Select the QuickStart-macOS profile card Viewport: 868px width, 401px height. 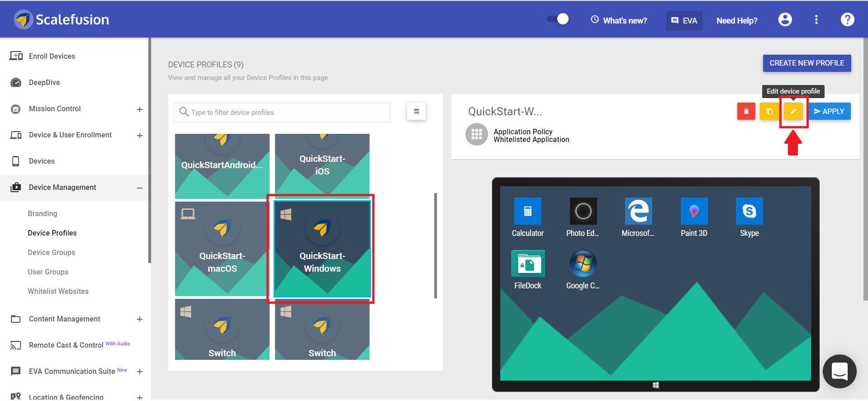(222, 249)
